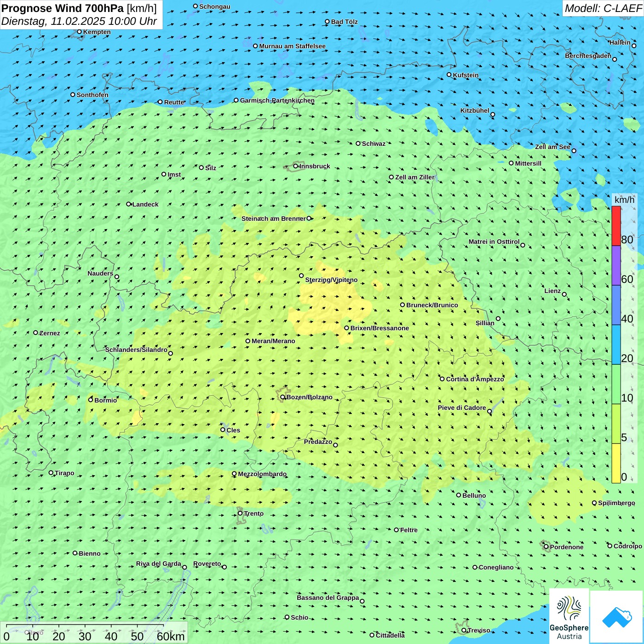
Task: Click the Trento city marker
Action: [x=240, y=513]
